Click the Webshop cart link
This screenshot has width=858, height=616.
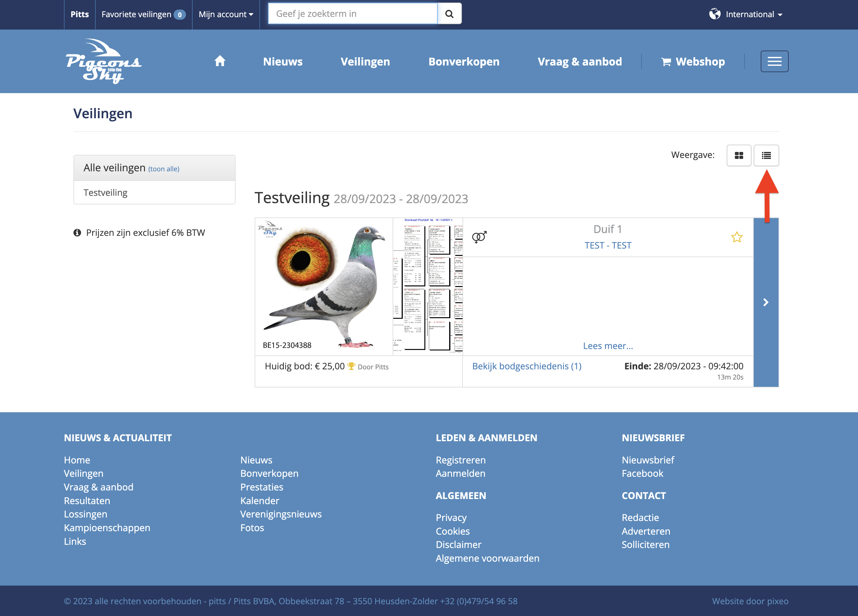(693, 62)
